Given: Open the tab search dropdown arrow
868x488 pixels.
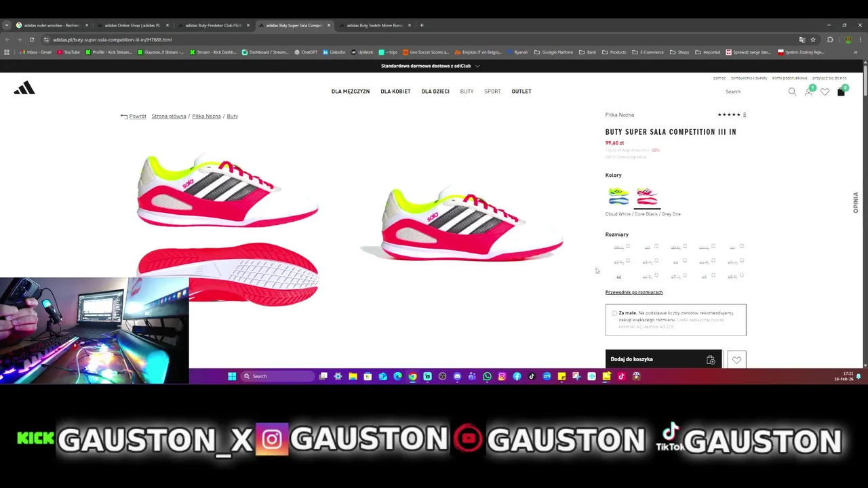Looking at the screenshot, I should pos(7,25).
